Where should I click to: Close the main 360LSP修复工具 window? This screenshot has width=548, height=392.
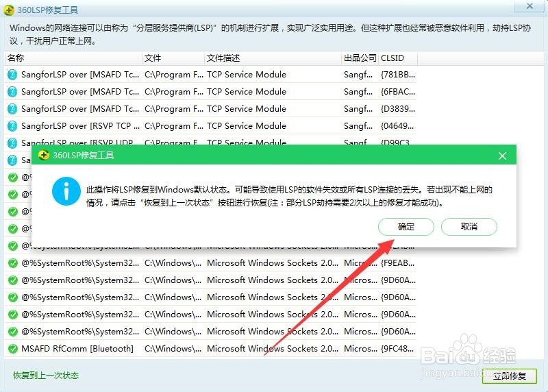pyautogui.click(x=530, y=6)
